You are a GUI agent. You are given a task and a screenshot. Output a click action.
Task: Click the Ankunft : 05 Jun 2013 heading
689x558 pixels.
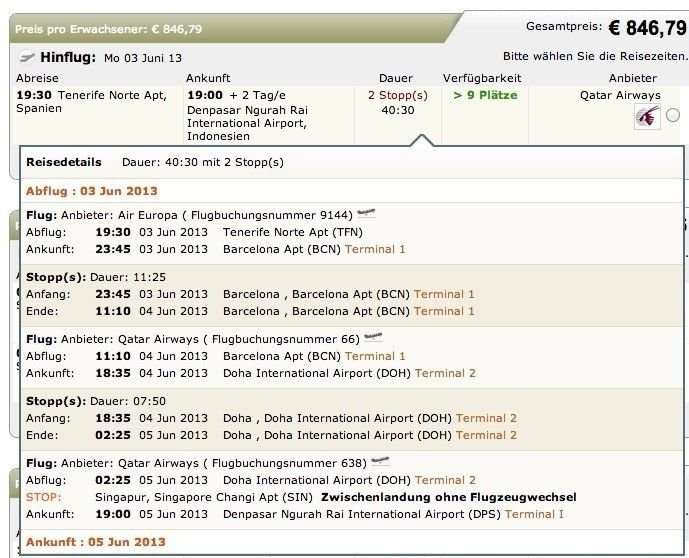95,542
